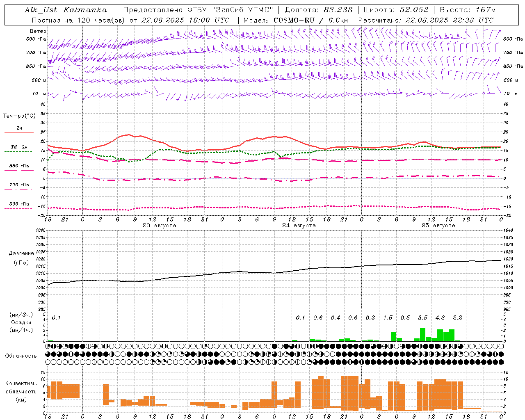
Task: Click the 0.4 precipitation total value
Action: point(336,317)
